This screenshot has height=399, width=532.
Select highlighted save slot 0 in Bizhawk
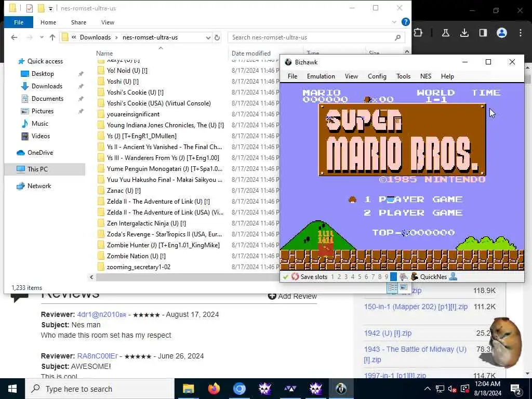393,277
